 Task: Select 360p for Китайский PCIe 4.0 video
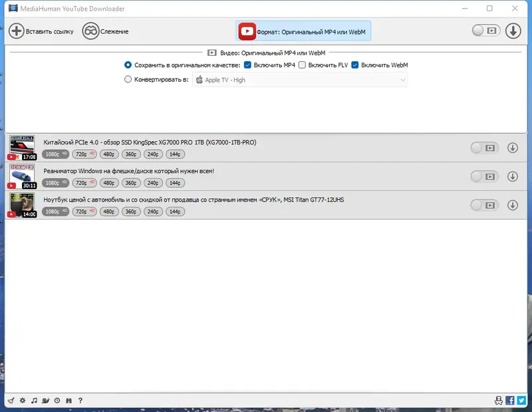(131, 154)
